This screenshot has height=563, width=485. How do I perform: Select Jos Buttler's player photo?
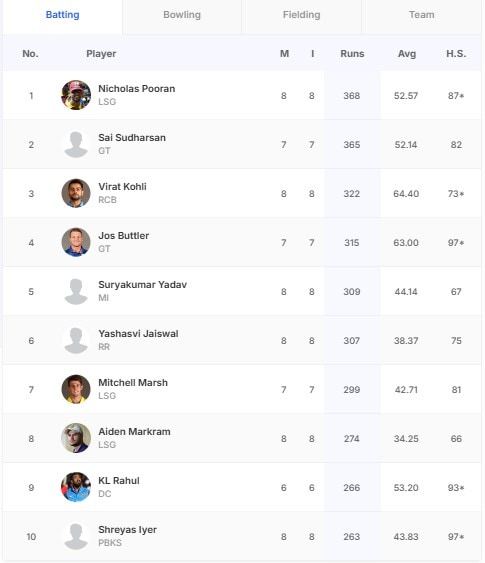(76, 242)
